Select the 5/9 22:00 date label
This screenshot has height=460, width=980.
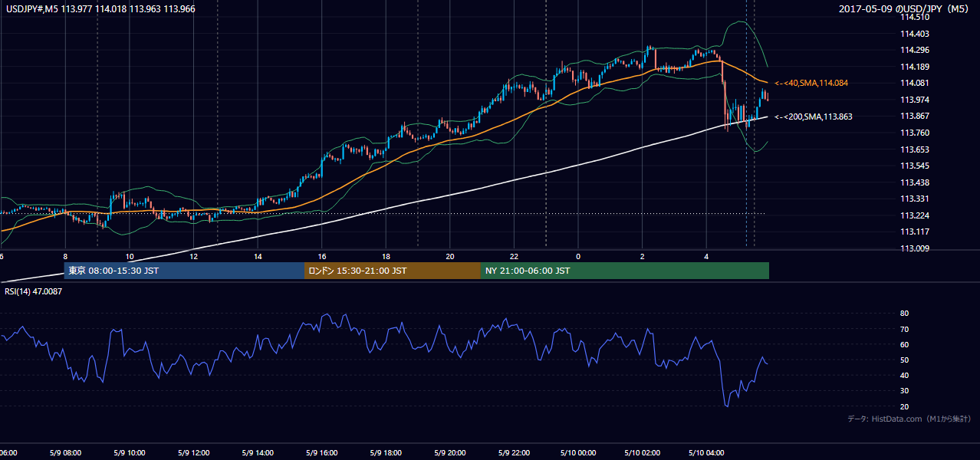(x=514, y=453)
